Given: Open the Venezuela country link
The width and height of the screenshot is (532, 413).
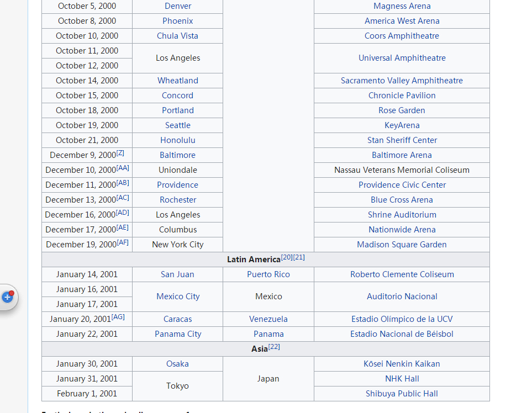Looking at the screenshot, I should (x=268, y=320).
